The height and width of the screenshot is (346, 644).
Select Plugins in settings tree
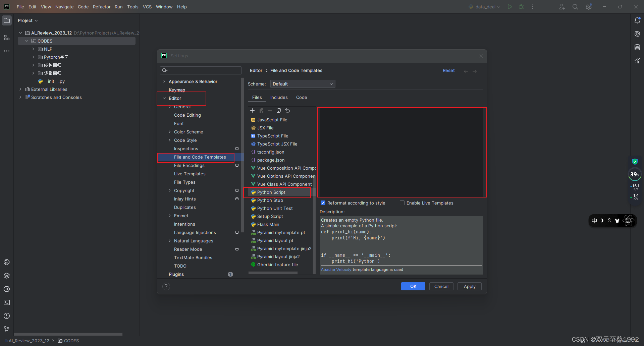pyautogui.click(x=176, y=274)
